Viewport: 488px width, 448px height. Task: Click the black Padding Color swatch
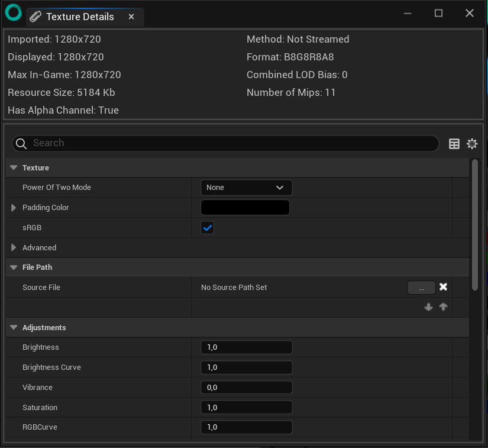pyautogui.click(x=245, y=208)
